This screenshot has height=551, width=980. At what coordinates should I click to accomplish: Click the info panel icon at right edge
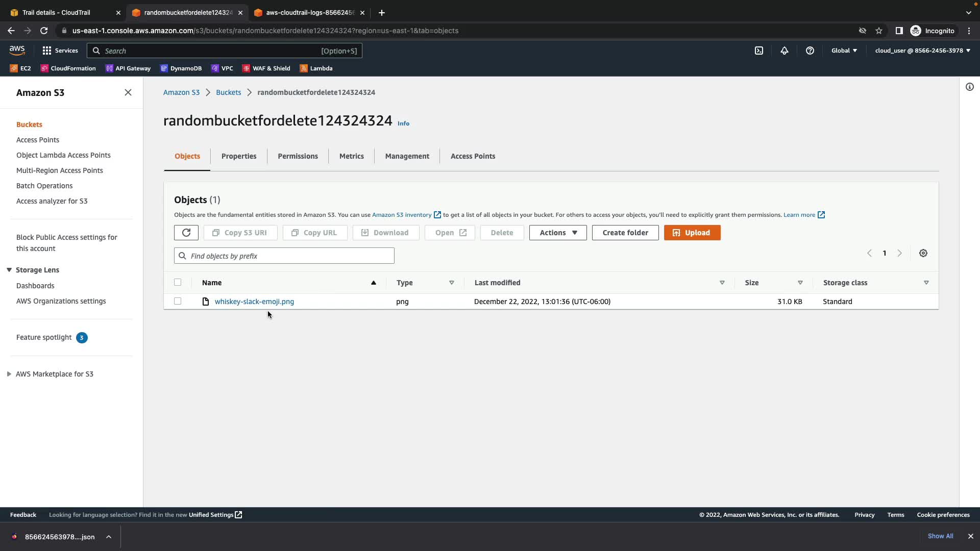tap(970, 87)
